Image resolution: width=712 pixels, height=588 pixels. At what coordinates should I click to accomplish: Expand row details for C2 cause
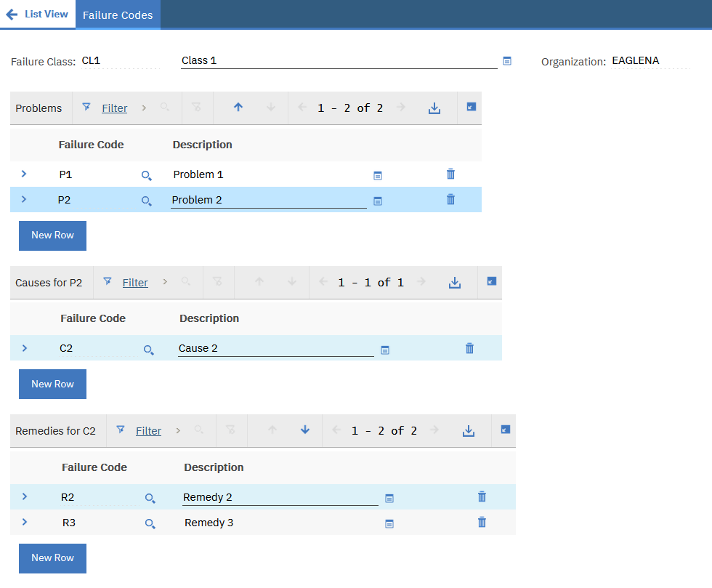coord(24,348)
